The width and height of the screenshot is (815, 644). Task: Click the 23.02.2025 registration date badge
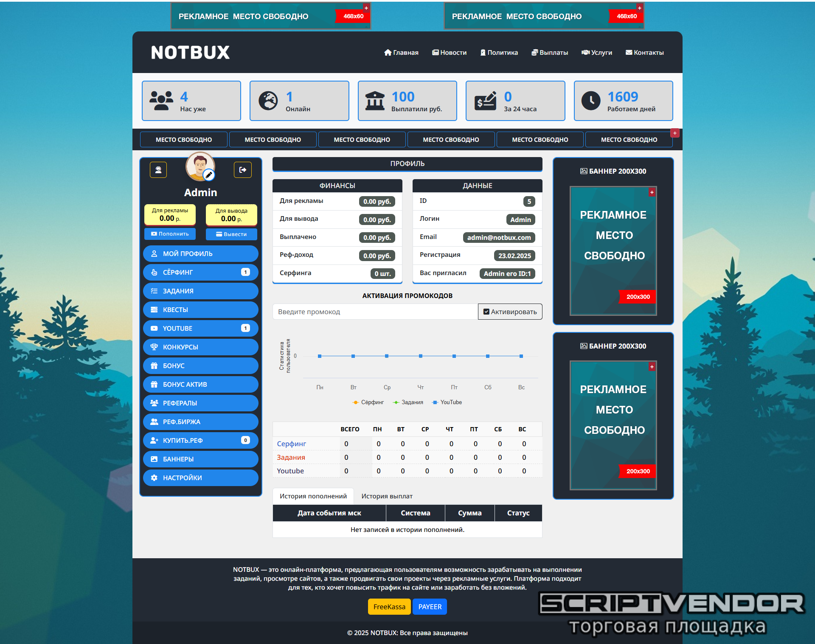tap(514, 256)
